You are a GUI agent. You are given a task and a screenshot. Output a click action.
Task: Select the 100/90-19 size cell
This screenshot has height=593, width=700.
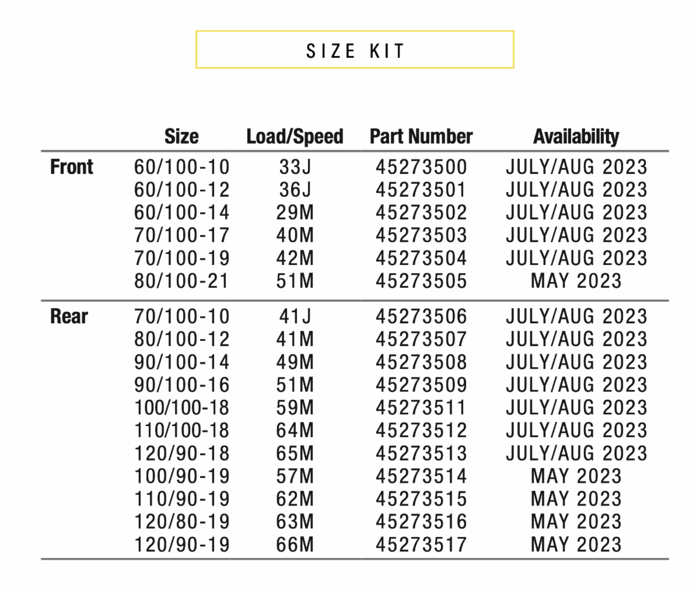tap(182, 476)
